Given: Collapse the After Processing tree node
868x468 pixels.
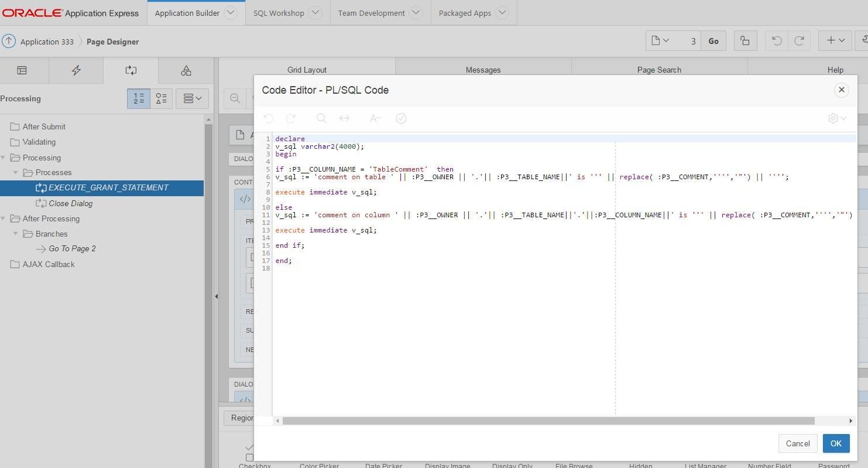Looking at the screenshot, I should click(4, 218).
